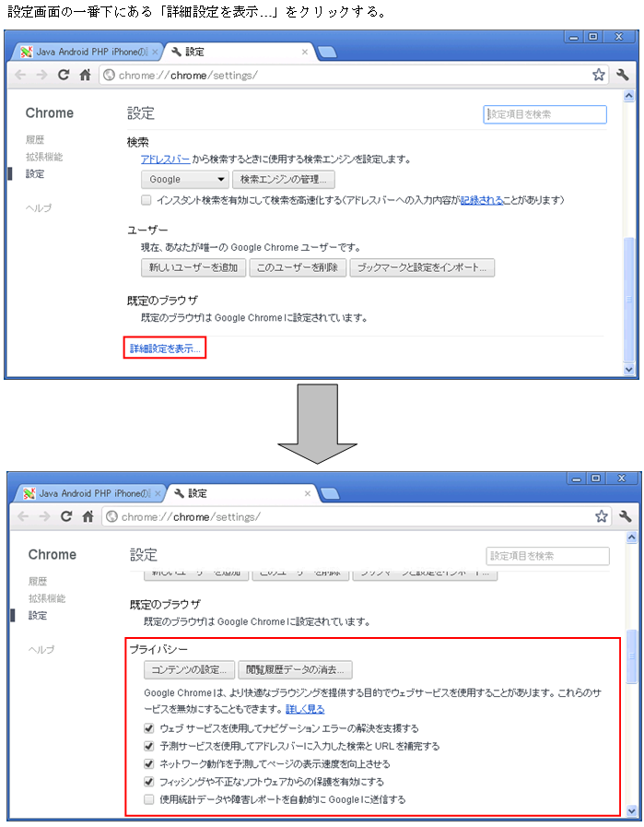This screenshot has height=827, width=644.
Task: Open 記録される link
Action: 482,200
